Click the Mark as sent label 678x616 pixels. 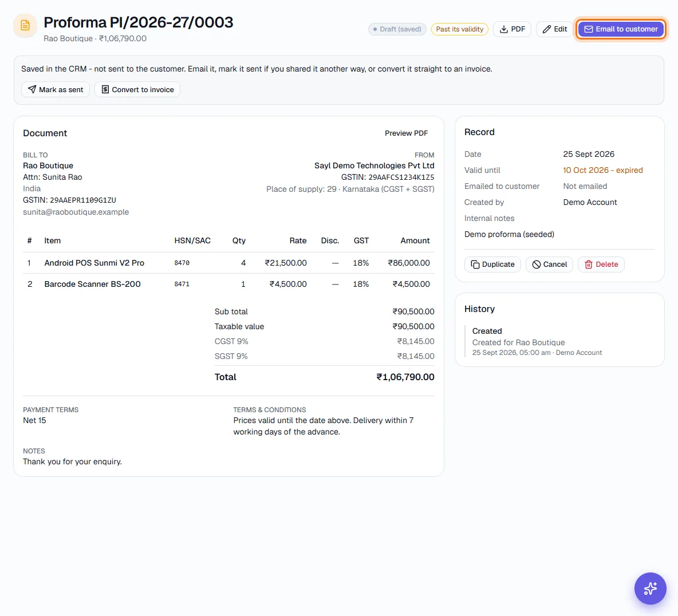61,89
